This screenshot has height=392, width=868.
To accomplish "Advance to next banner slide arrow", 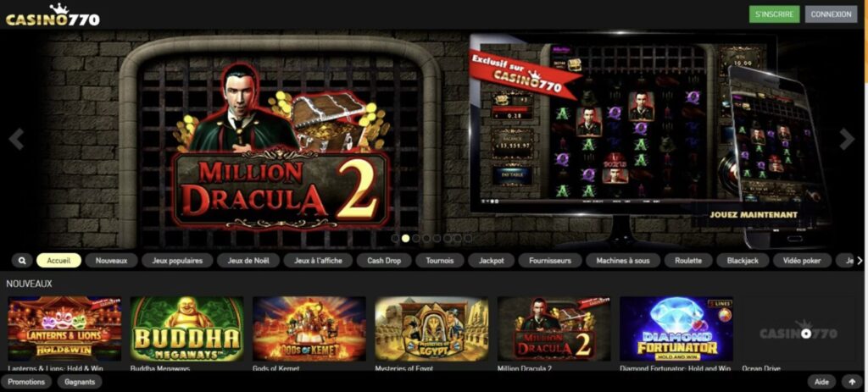I will (847, 140).
